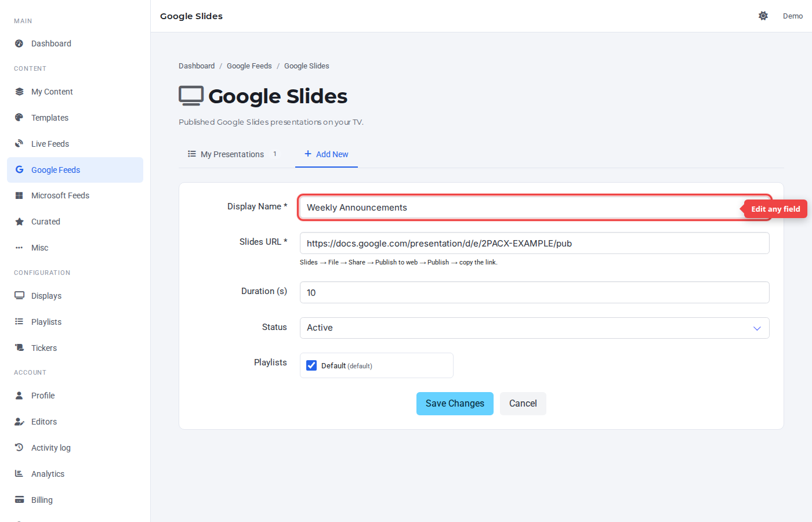The width and height of the screenshot is (812, 522).
Task: Select the Add New tab label
Action: (x=332, y=154)
